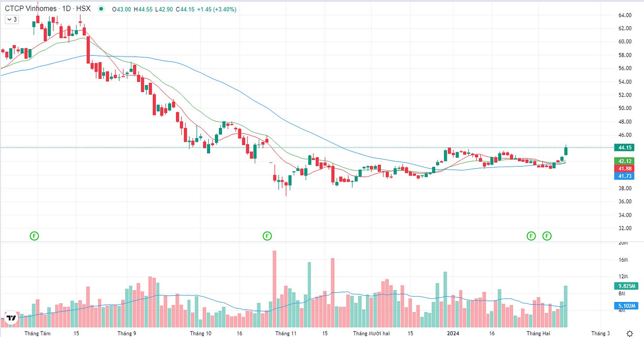
Task: Open chart settings gear icon
Action: coord(629,333)
